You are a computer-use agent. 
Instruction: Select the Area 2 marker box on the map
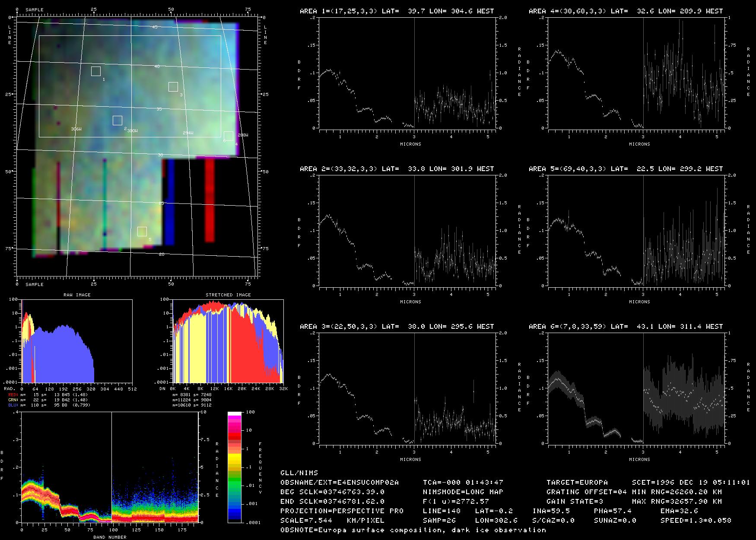coord(118,121)
